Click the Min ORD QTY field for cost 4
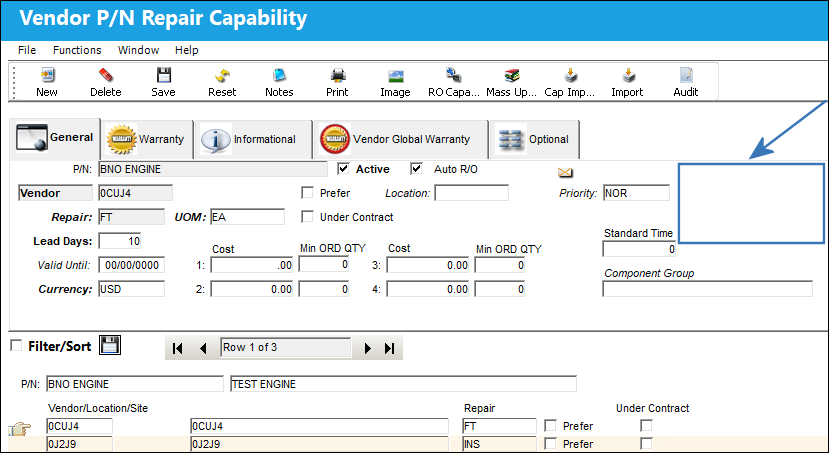Image resolution: width=829 pixels, height=453 pixels. pos(500,289)
